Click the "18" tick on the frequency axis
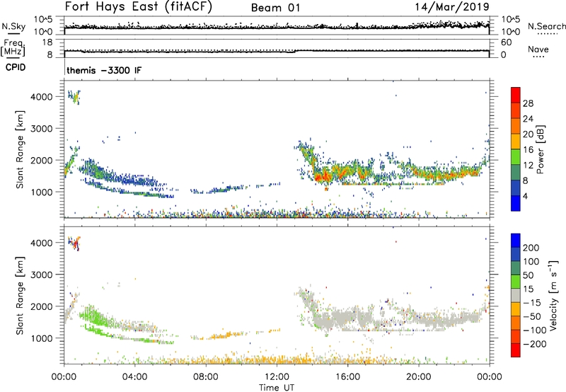The height and width of the screenshot is (392, 566). pyautogui.click(x=47, y=42)
